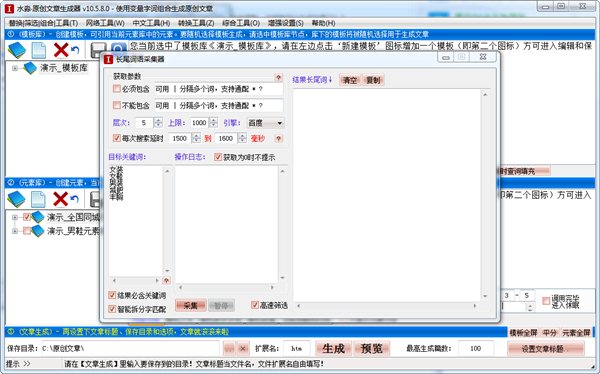Click the 最高生成篇数 field showing 100
Screen dimensions: 600x374
[x=475, y=348]
